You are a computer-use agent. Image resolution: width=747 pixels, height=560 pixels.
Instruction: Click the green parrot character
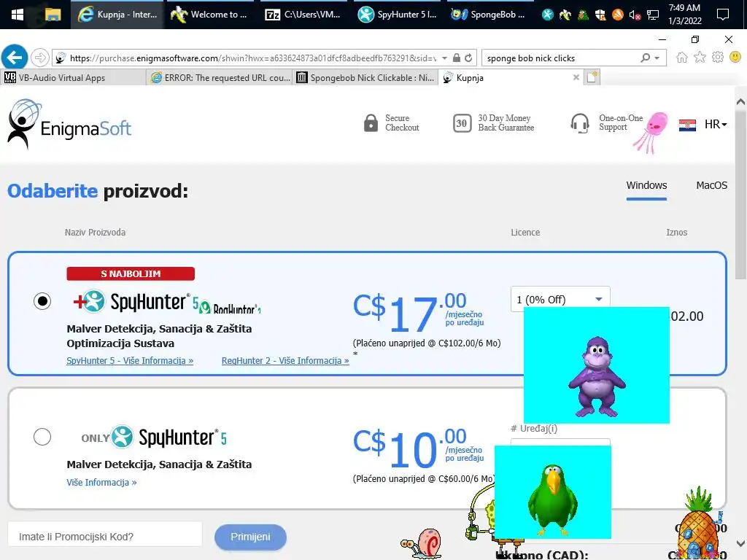click(553, 499)
